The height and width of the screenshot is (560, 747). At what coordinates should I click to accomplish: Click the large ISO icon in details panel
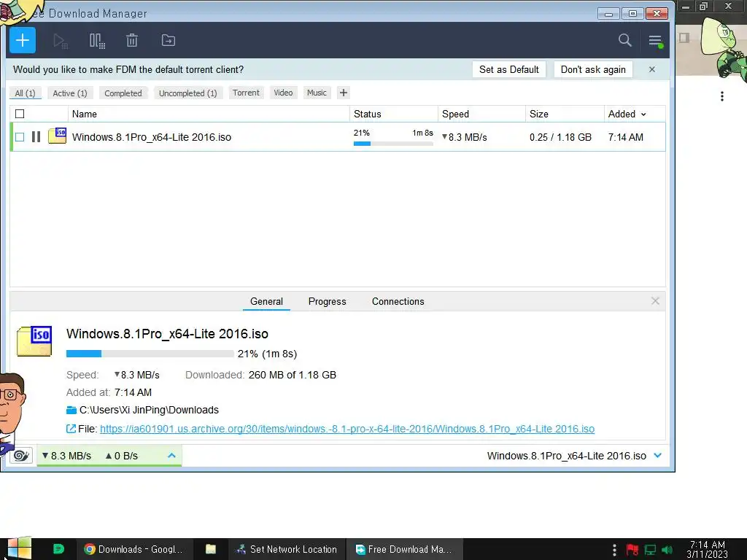tap(34, 341)
